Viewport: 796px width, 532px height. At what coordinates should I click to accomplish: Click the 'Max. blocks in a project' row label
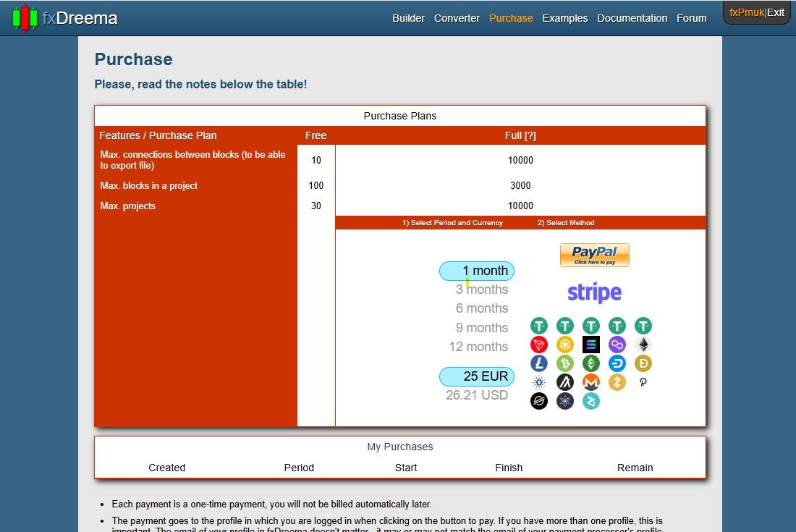point(149,186)
